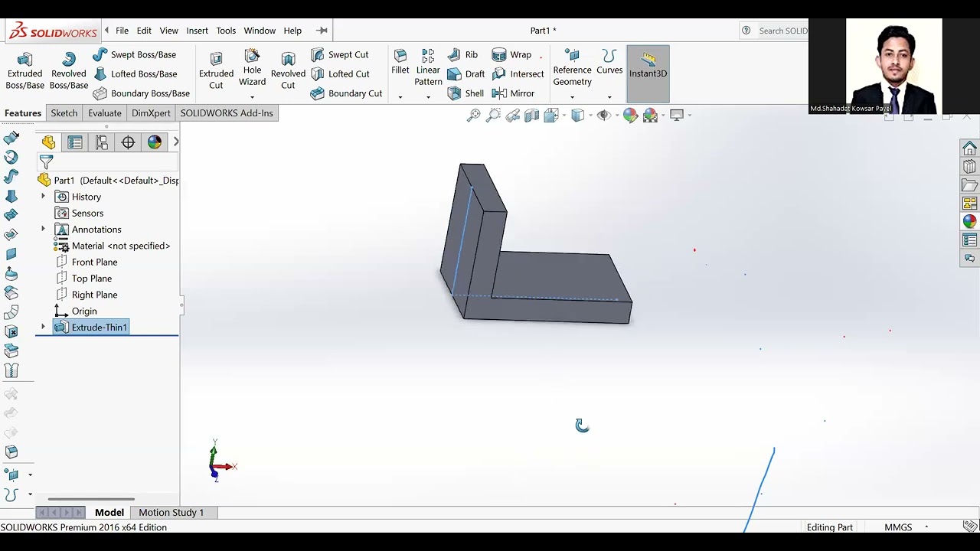Switch to the DimXpert tab
The height and width of the screenshot is (551, 980).
click(x=151, y=113)
